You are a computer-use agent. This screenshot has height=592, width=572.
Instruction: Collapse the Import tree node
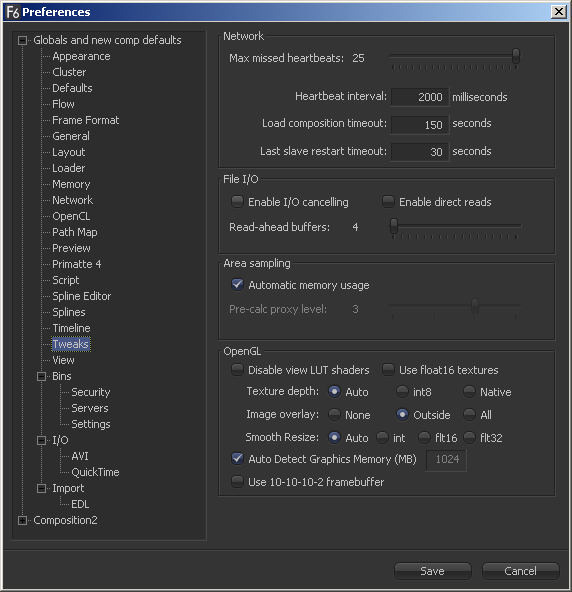[42, 488]
